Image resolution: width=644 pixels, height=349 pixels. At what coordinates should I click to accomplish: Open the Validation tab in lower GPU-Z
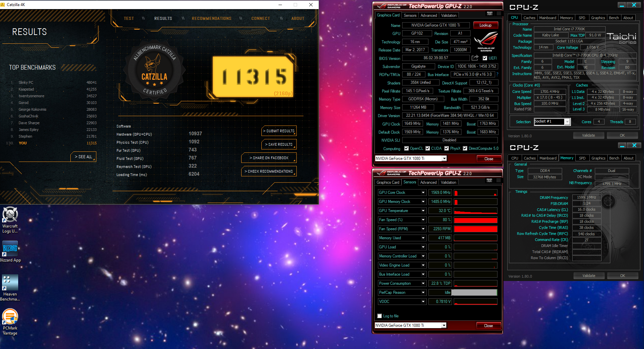coord(448,182)
